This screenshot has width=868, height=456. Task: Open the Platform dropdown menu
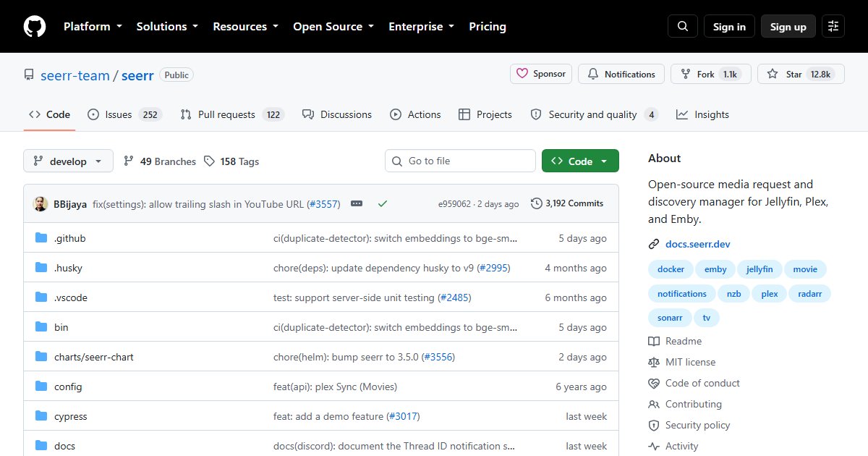(93, 27)
